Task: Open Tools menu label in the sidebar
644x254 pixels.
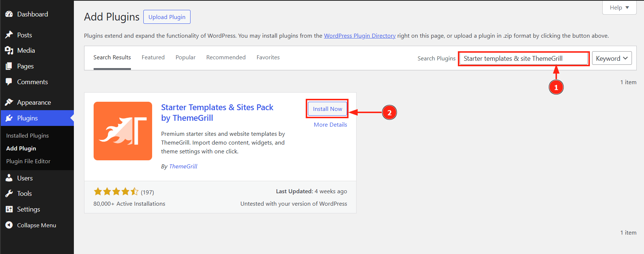Action: point(25,194)
